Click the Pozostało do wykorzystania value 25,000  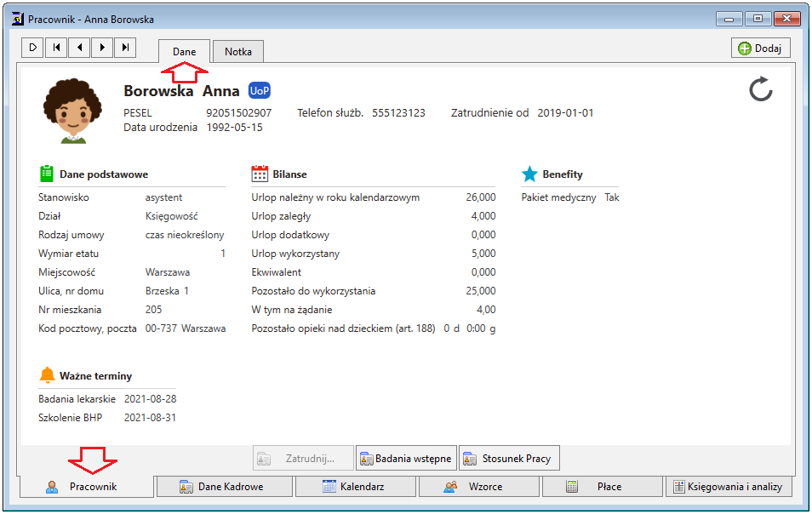[481, 291]
